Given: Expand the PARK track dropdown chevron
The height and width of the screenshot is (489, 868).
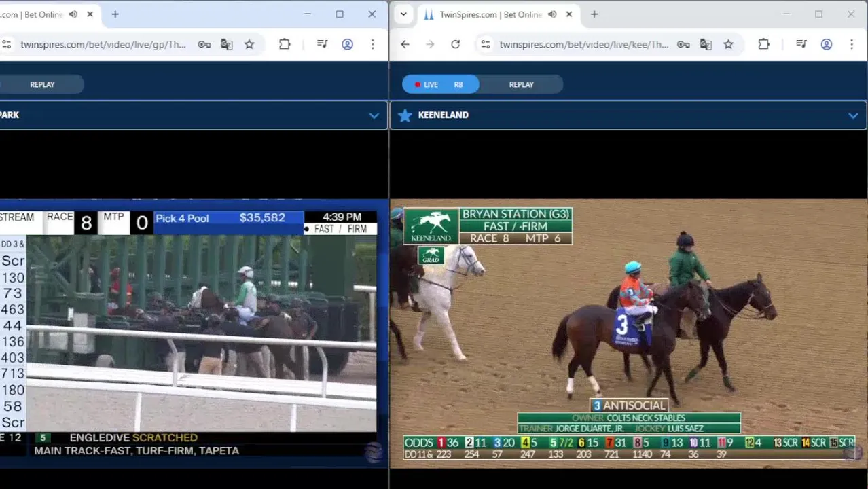Looking at the screenshot, I should [374, 115].
